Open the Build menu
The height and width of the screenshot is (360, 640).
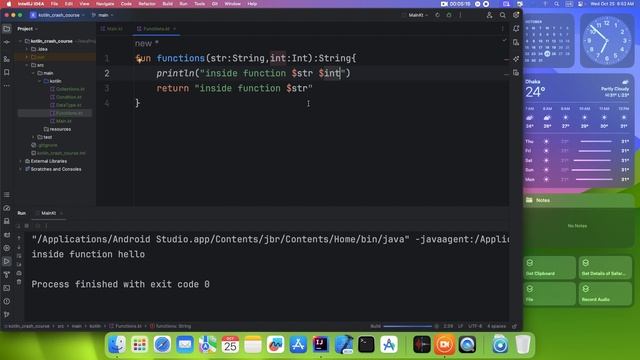coord(167,4)
